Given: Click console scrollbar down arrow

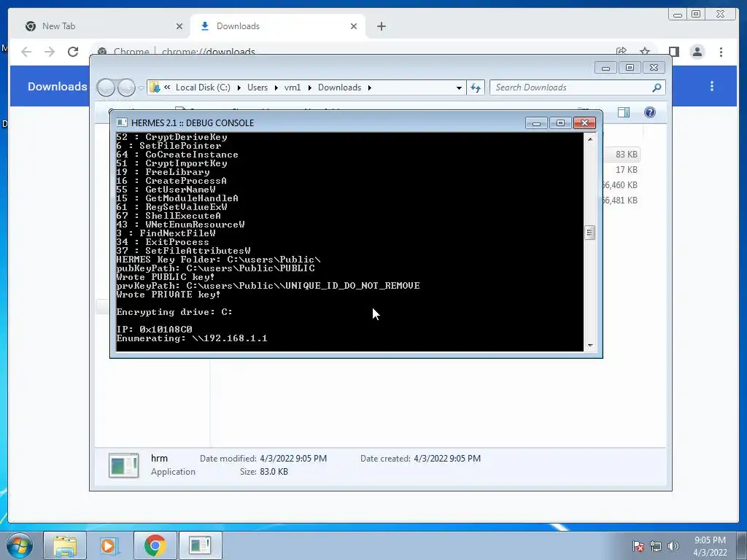Looking at the screenshot, I should 589,345.
